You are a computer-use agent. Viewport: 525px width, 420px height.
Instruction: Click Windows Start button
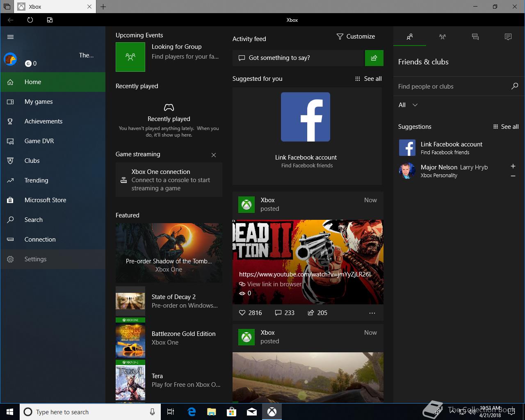(x=10, y=412)
